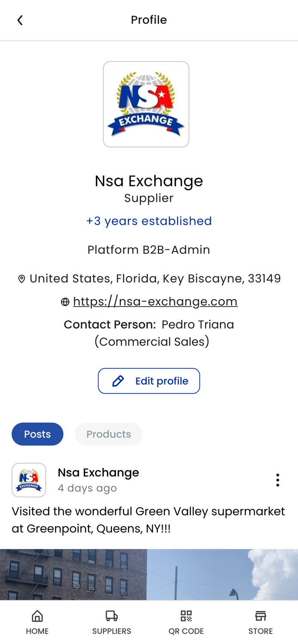Click the pencil icon inside Edit profile
298x644 pixels.
coord(118,380)
